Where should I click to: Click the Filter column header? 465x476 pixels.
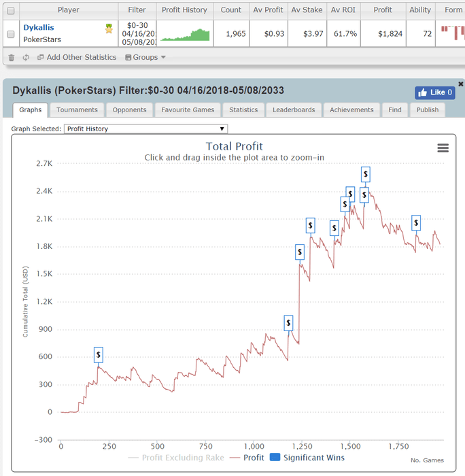pyautogui.click(x=137, y=10)
